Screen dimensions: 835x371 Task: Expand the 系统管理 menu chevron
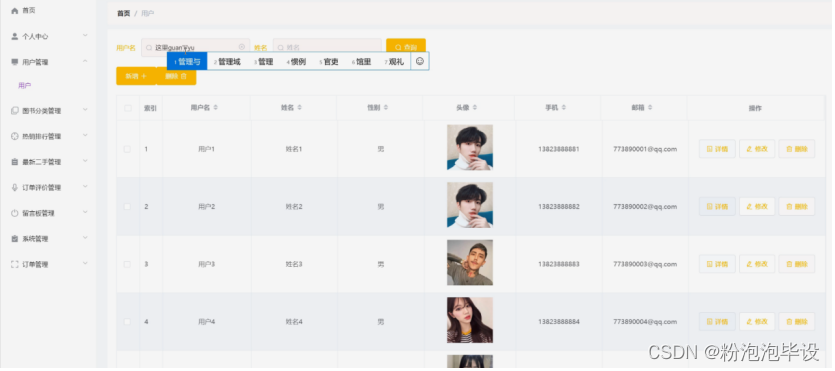pyautogui.click(x=85, y=238)
